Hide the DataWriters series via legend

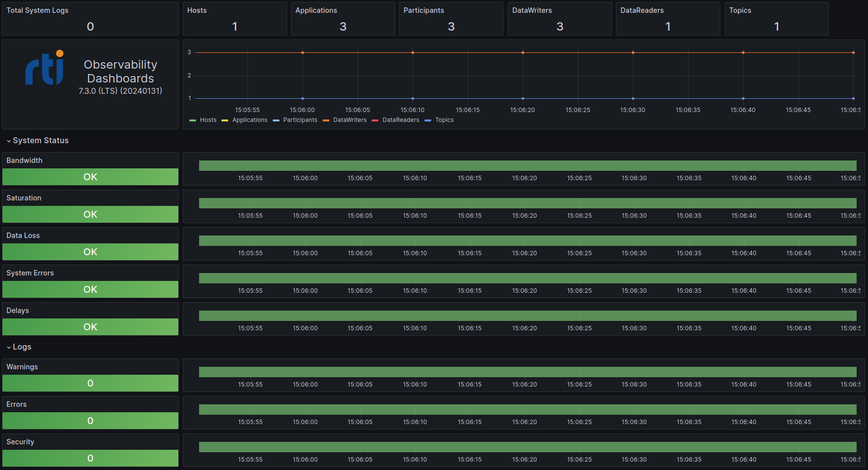pyautogui.click(x=350, y=119)
